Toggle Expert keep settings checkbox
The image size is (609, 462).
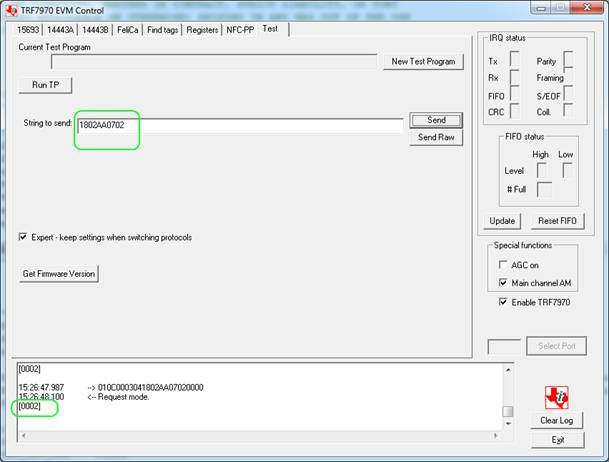pos(23,237)
